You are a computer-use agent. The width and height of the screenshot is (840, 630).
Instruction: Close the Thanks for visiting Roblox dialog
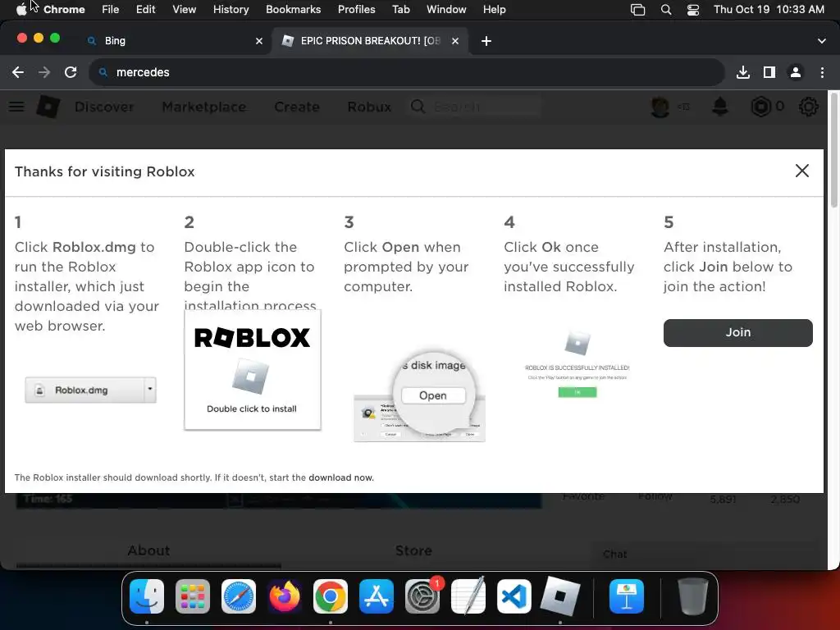click(801, 171)
